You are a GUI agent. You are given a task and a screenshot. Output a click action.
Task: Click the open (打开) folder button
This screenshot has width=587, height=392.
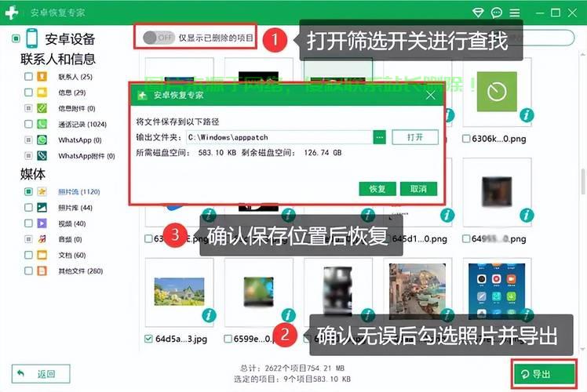(x=415, y=137)
